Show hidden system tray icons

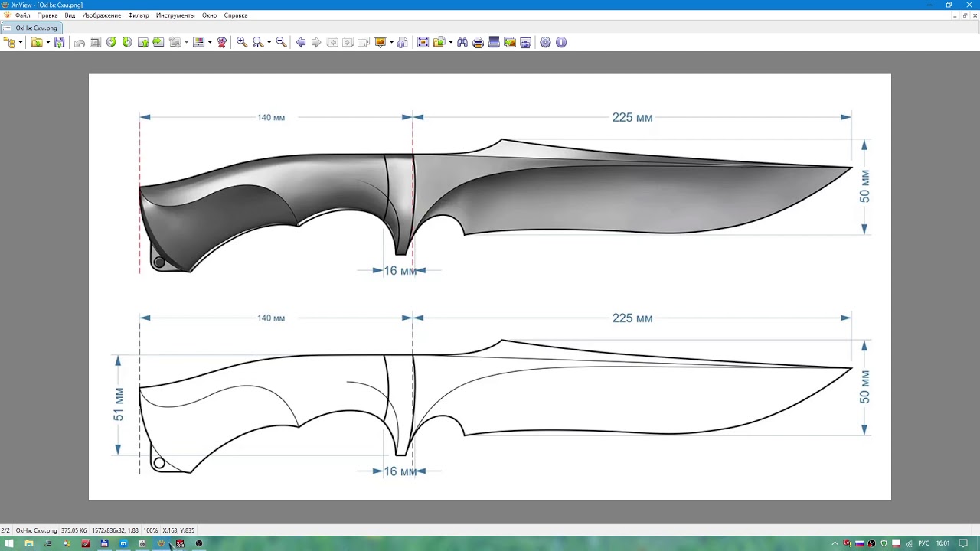[835, 543]
